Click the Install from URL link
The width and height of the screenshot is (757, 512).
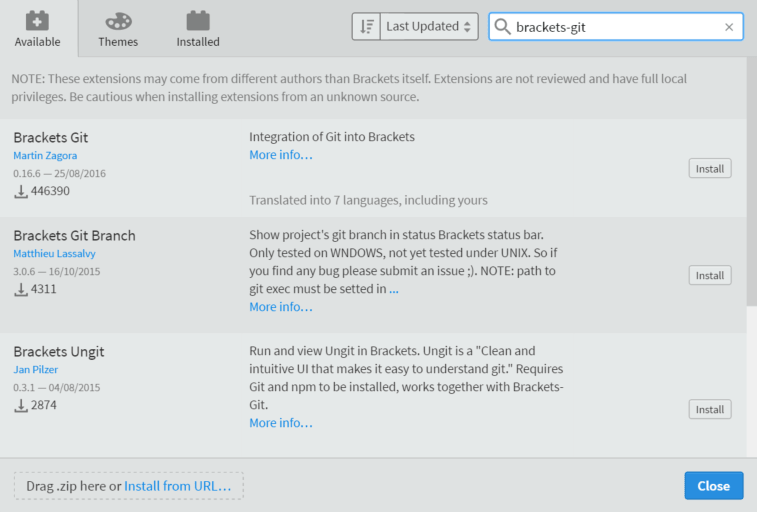178,486
